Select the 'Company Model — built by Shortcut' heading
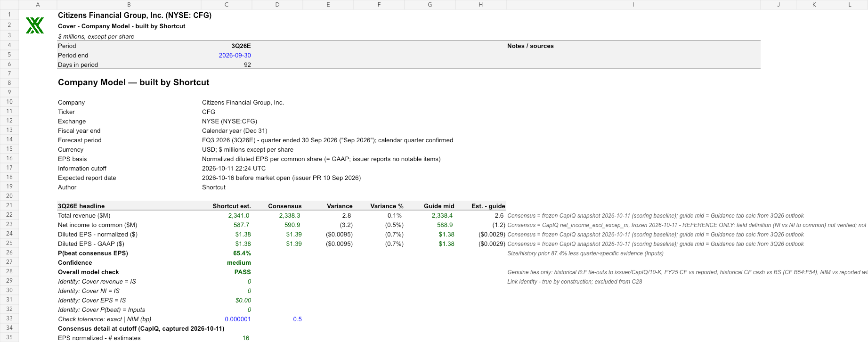Screen dimensions: 868x342 tap(134, 82)
